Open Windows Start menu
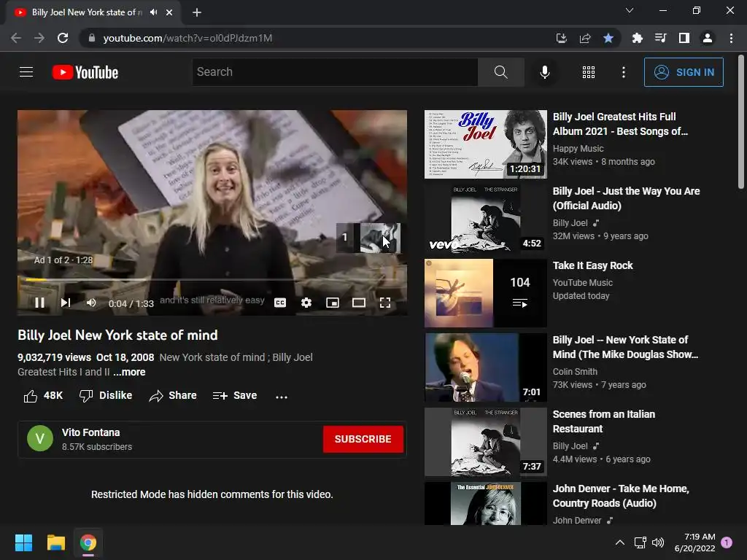 click(x=23, y=542)
